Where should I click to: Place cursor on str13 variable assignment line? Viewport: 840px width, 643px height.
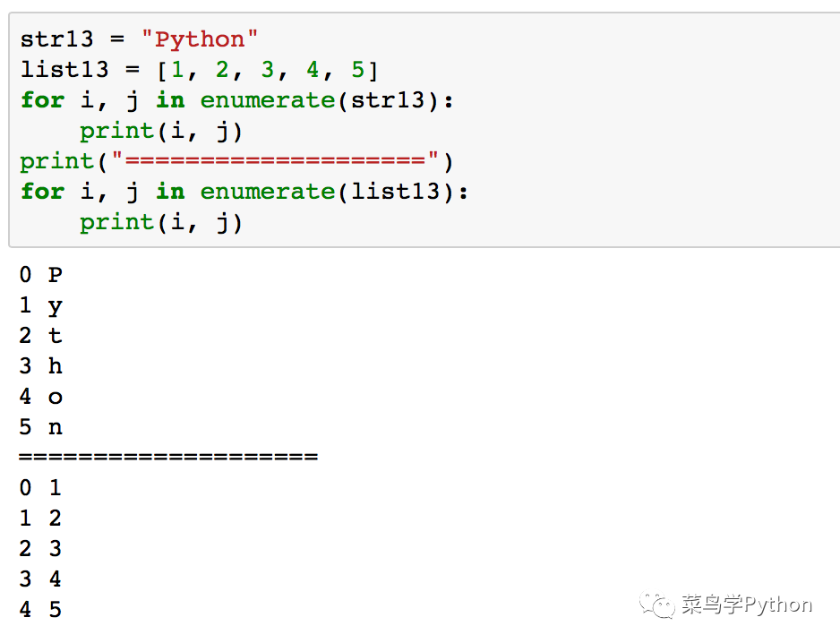pos(139,39)
